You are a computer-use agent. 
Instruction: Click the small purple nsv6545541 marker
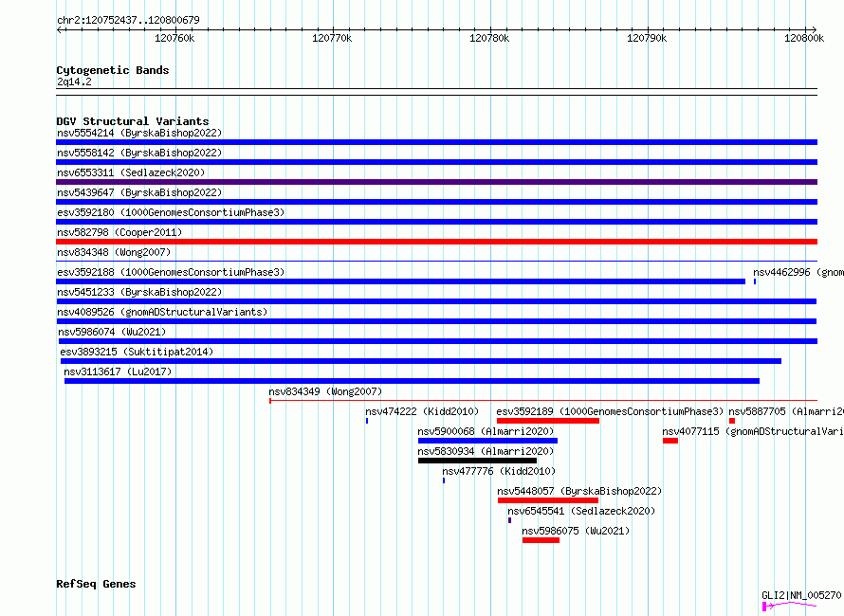coord(510,520)
